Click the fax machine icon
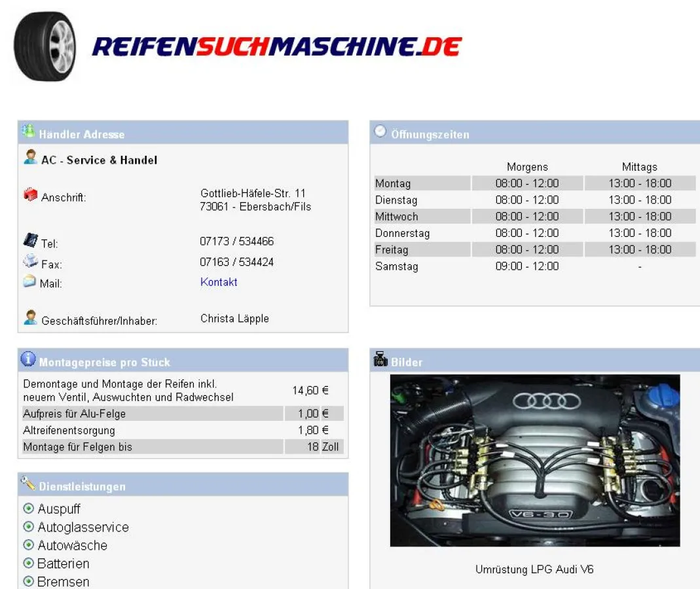The height and width of the screenshot is (589, 700). pos(30,262)
